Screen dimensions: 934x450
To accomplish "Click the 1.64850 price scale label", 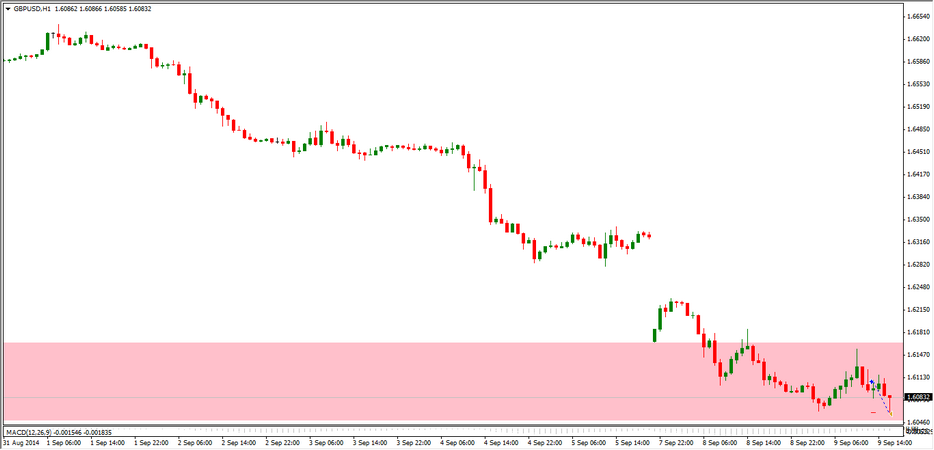I will pos(918,129).
